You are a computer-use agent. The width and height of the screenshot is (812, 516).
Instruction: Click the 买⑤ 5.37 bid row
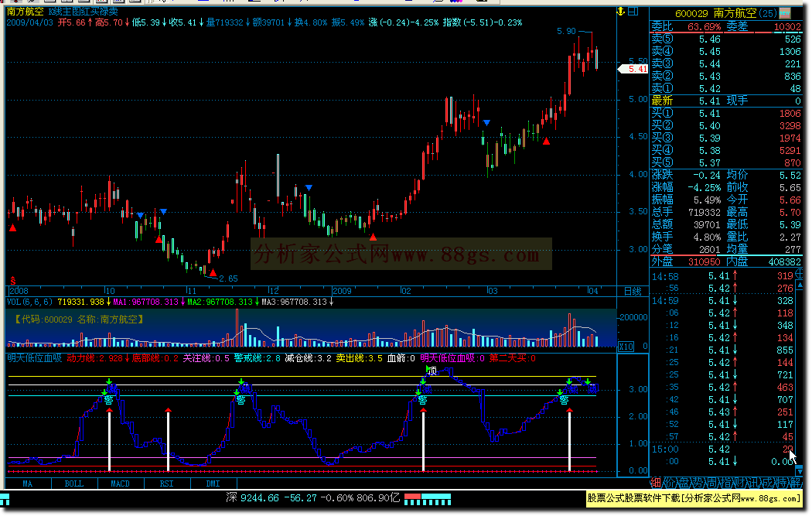pos(726,162)
